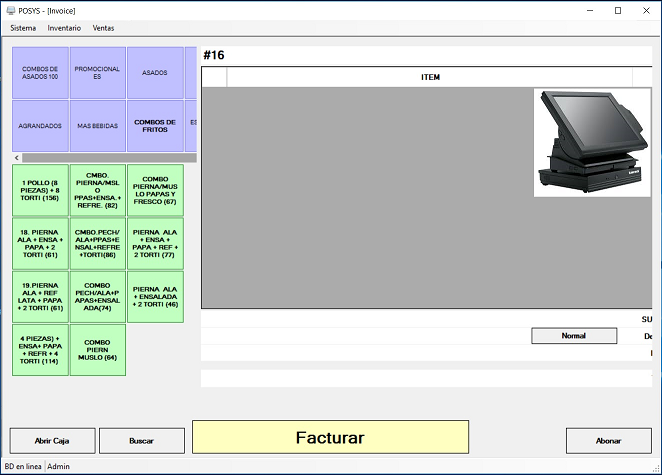This screenshot has width=662, height=475.
Task: Select the AGRANDADOS category
Action: tap(41, 126)
